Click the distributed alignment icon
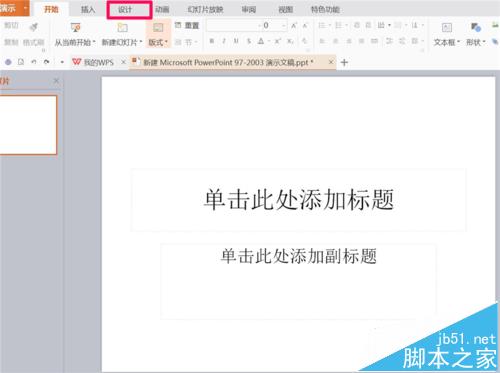Image resolution: width=500 pixels, height=373 pixels. [375, 41]
